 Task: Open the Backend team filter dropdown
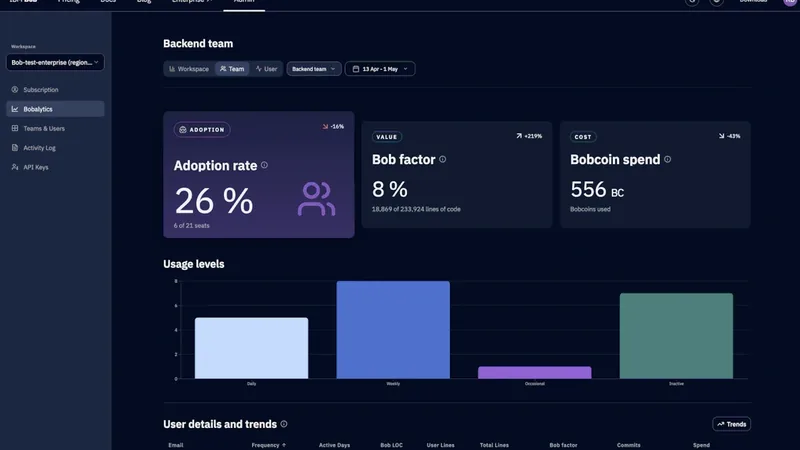point(314,69)
